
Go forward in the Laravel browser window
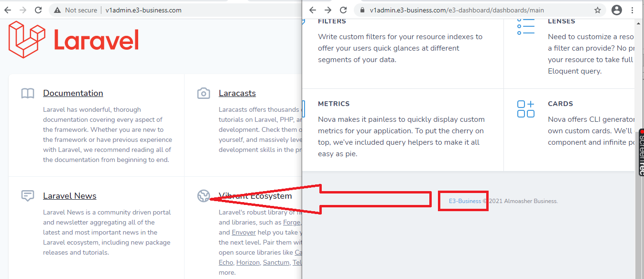[23, 10]
